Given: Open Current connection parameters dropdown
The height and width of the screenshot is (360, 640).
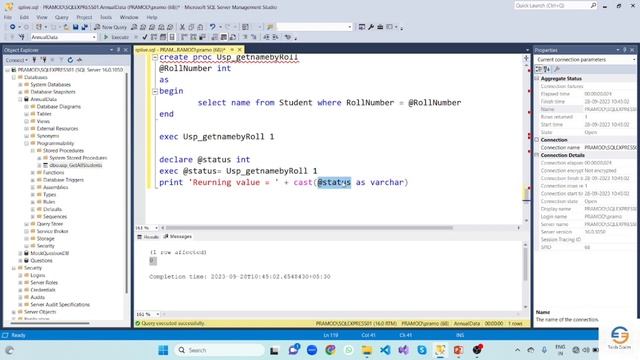Looking at the screenshot, I should tap(633, 60).
